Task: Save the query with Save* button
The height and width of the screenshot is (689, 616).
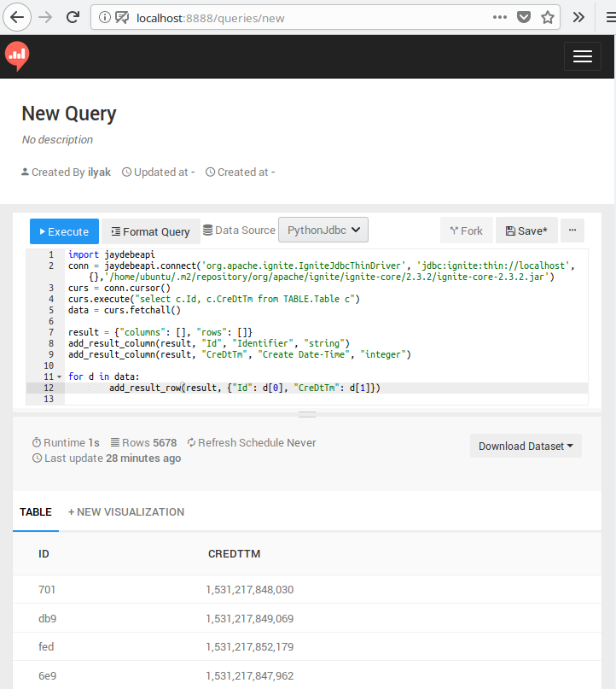Action: point(526,231)
